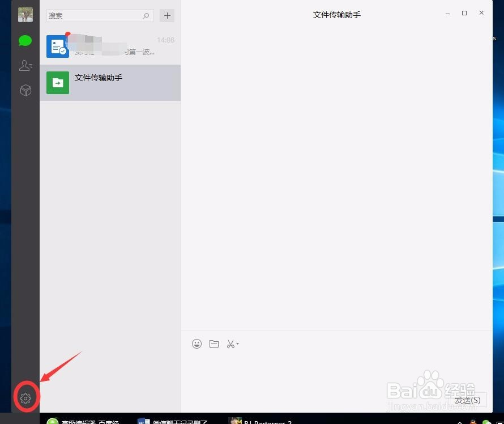Open the Favorites cube icon

(25, 90)
